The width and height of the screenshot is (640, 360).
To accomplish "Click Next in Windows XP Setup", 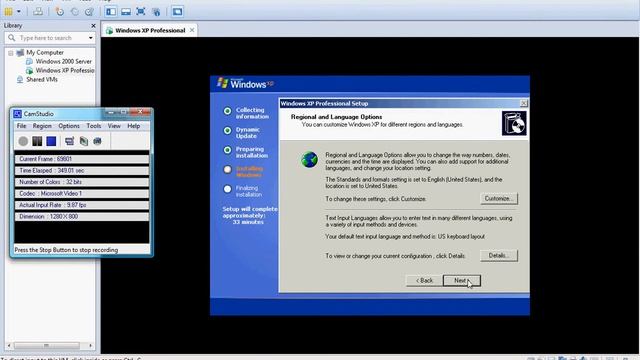I will pos(462,280).
